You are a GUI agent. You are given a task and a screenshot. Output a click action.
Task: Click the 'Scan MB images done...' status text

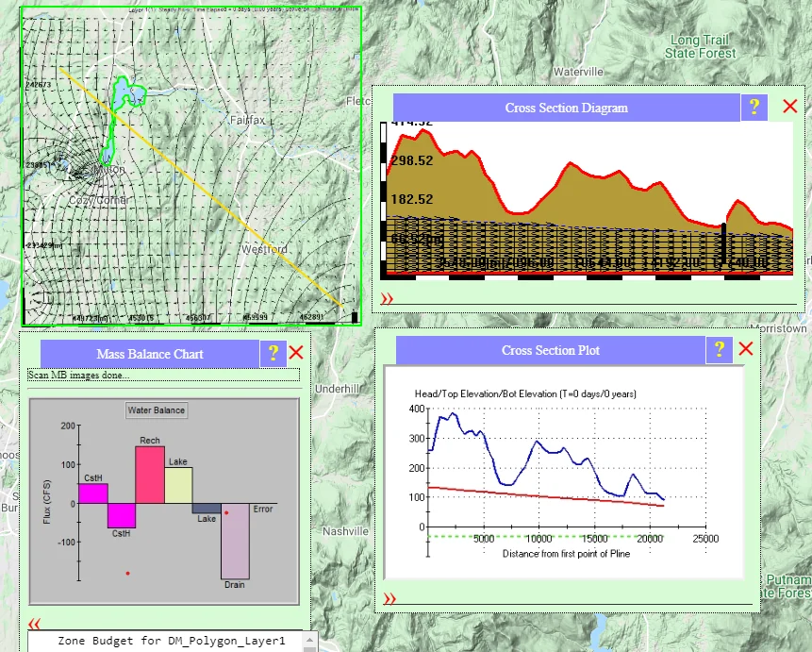click(x=78, y=375)
